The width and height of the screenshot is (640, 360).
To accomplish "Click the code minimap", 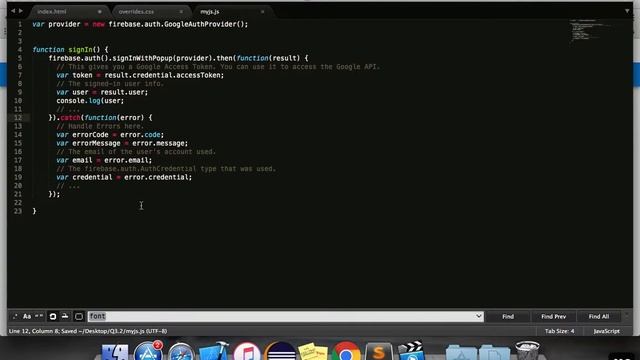I will [590, 31].
